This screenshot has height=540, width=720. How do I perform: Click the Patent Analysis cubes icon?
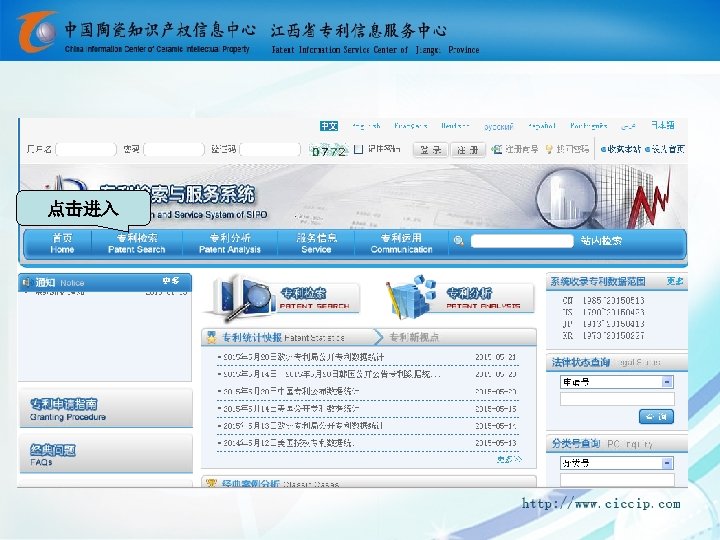411,297
